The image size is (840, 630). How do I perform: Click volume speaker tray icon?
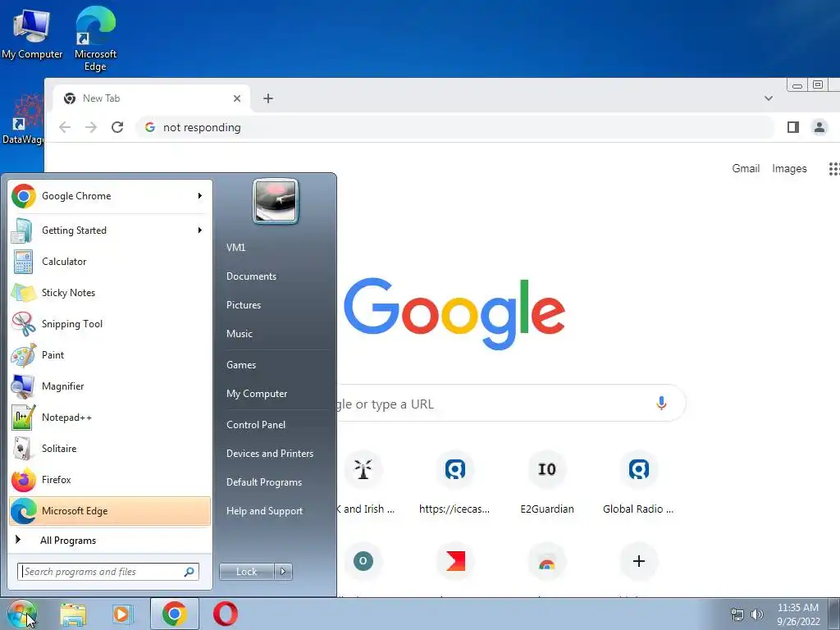click(x=757, y=614)
